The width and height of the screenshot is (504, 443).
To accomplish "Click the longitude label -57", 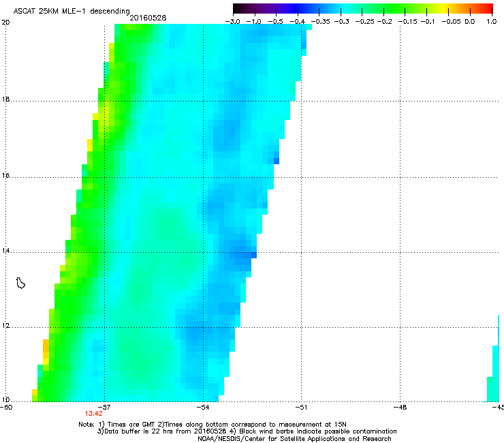I will click(x=104, y=408).
